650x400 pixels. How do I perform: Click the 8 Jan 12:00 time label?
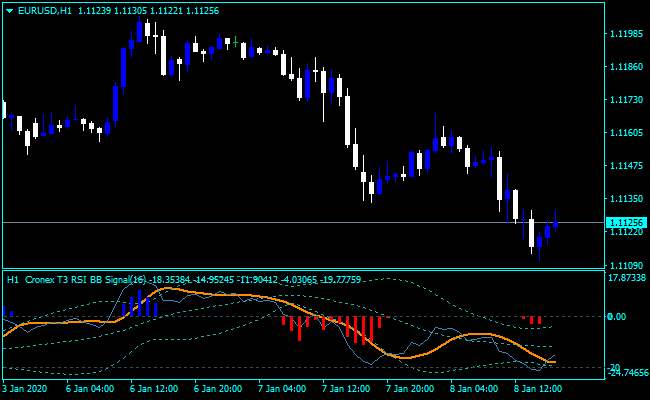coord(538,389)
